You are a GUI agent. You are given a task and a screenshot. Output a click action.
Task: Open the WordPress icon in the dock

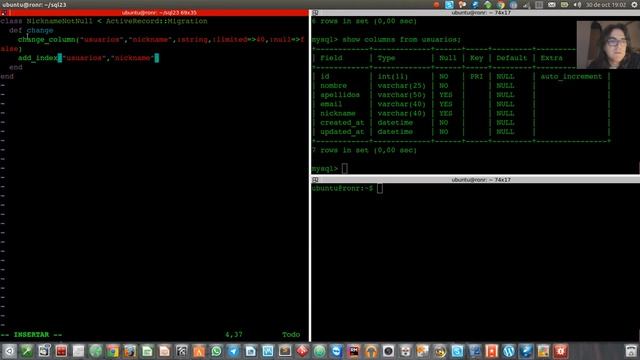pos(509,351)
